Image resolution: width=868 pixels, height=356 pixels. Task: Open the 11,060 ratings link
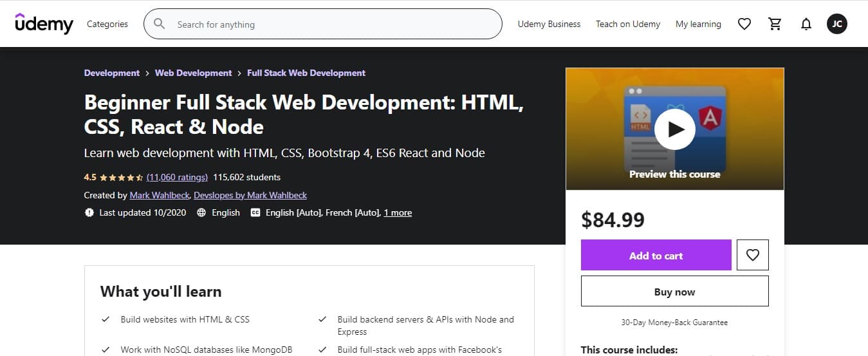point(177,177)
